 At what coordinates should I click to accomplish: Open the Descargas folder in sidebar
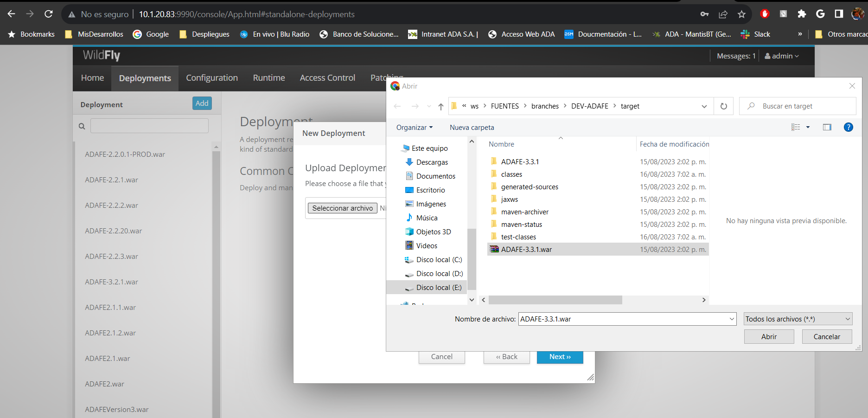click(432, 162)
